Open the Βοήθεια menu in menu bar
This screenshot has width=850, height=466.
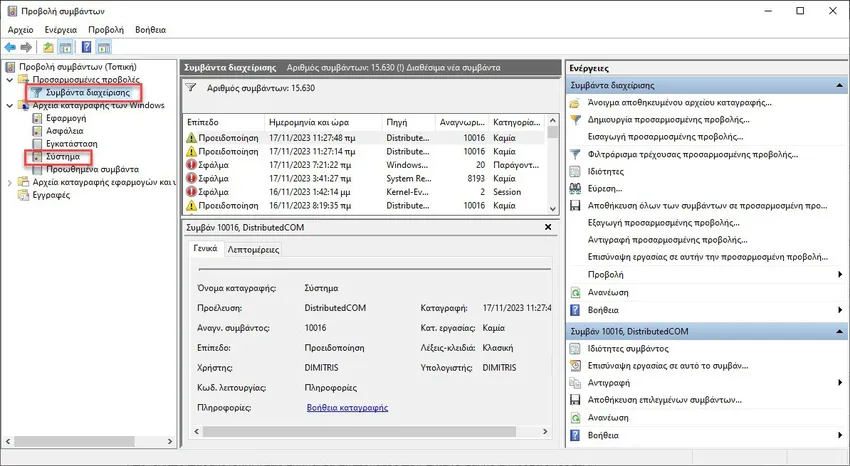tap(150, 30)
